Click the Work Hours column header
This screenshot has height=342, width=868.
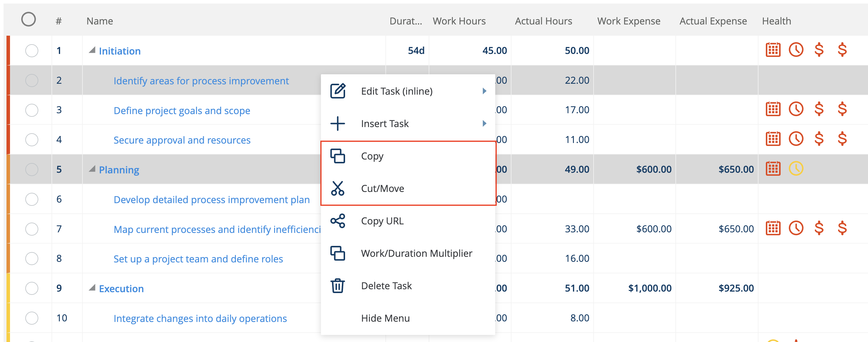(x=459, y=21)
